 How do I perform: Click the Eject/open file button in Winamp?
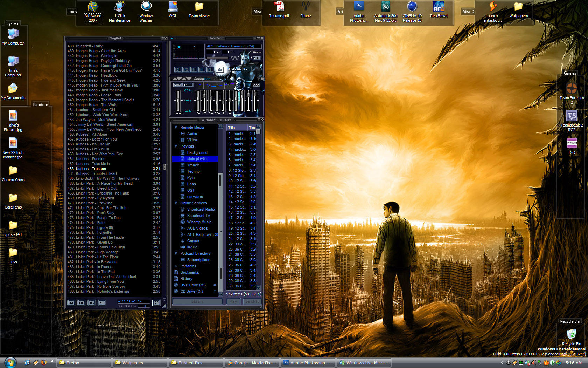[220, 69]
